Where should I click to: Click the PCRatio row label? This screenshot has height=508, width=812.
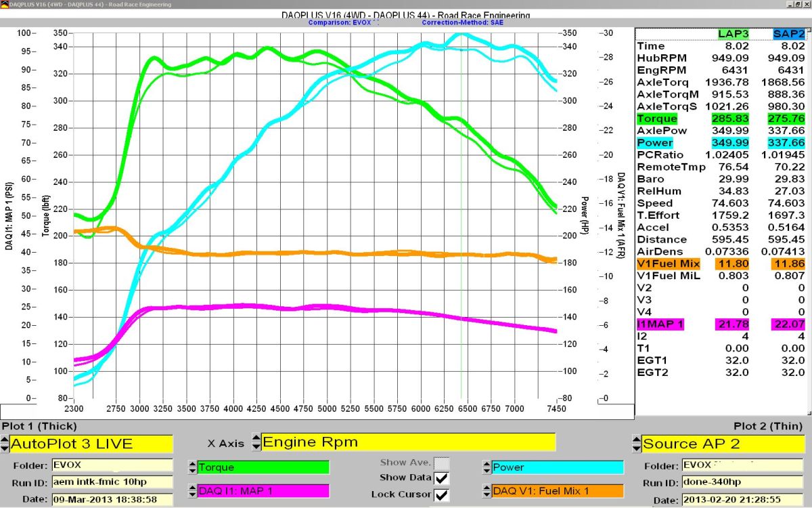tap(659, 155)
